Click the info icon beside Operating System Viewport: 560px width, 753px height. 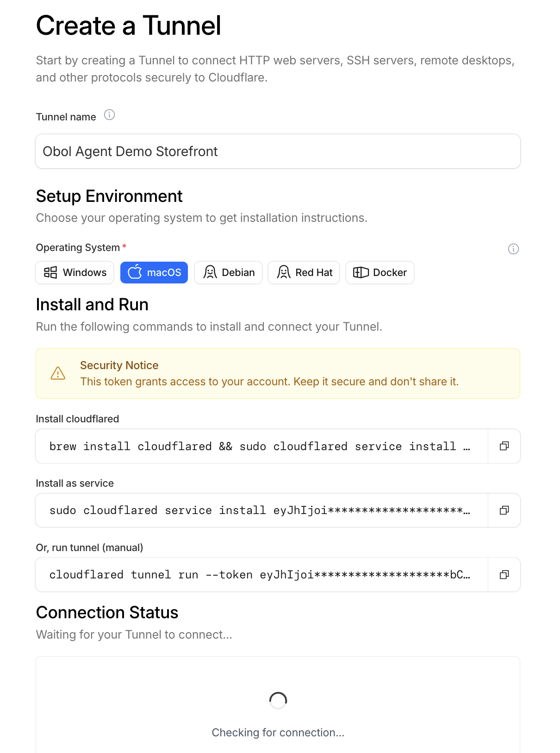click(x=513, y=249)
